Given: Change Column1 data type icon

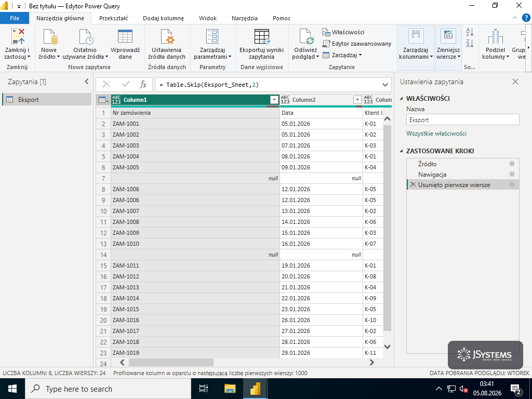Looking at the screenshot, I should (116, 100).
